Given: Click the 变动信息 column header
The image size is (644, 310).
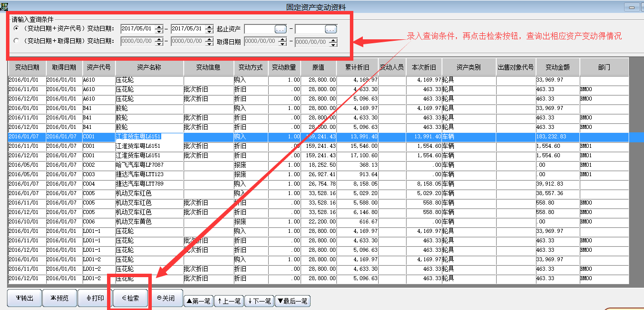Looking at the screenshot, I should point(209,67).
